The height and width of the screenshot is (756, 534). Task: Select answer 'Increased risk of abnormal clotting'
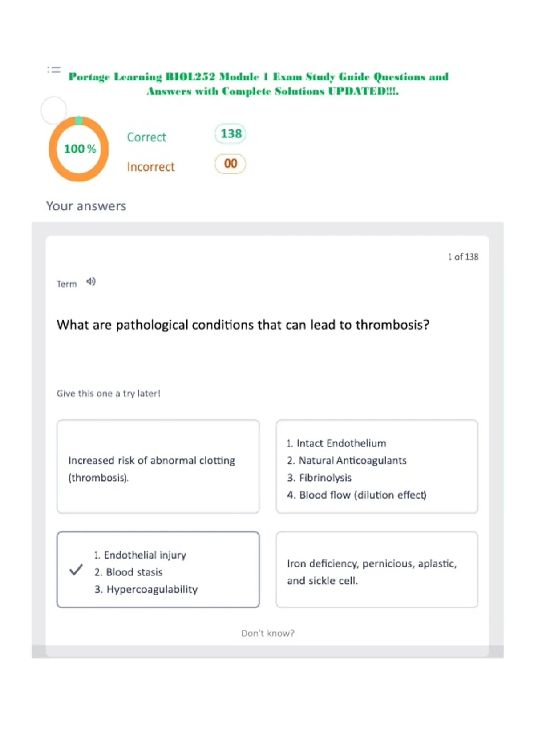click(158, 466)
